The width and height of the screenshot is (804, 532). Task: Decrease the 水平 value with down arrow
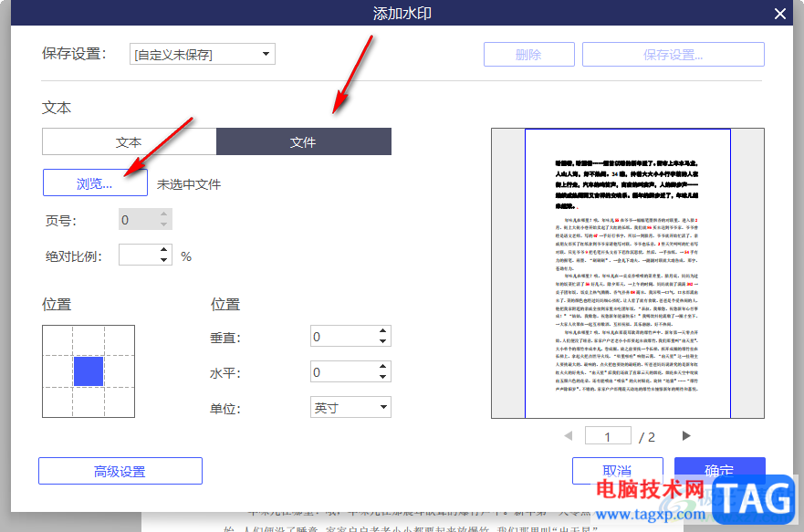tap(383, 377)
